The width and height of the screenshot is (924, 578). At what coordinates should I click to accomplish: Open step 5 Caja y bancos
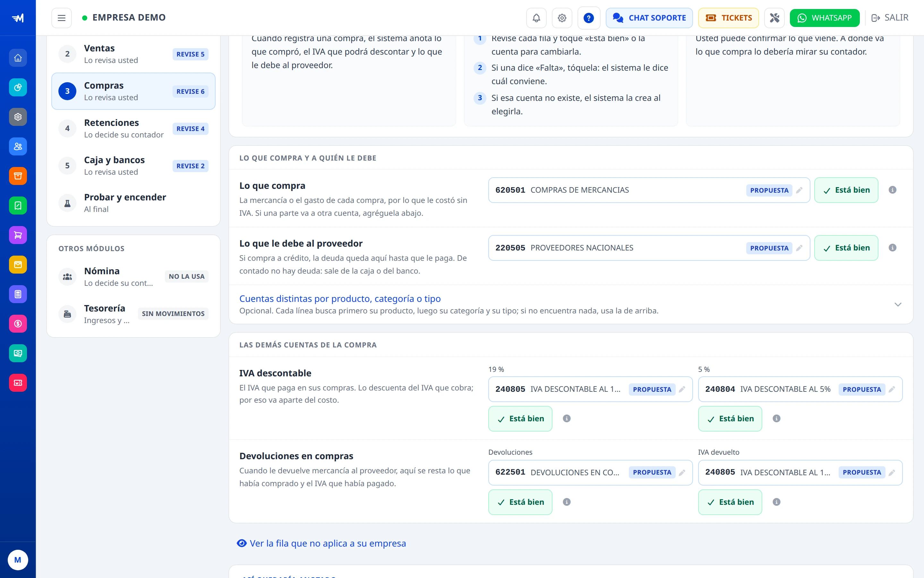coord(133,165)
